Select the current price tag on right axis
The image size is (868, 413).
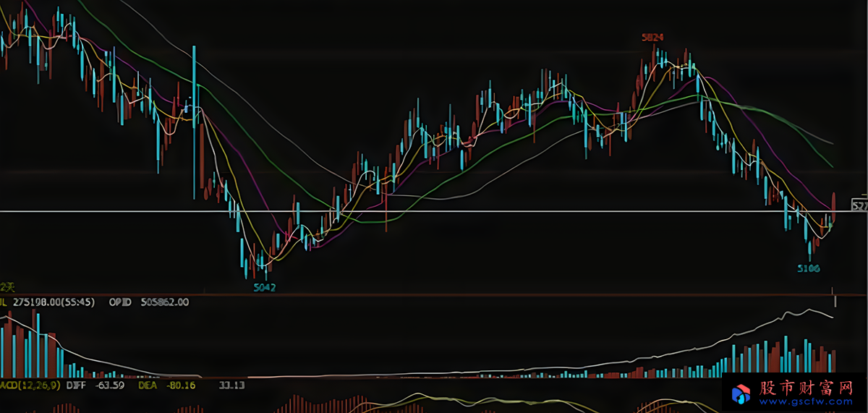point(859,206)
